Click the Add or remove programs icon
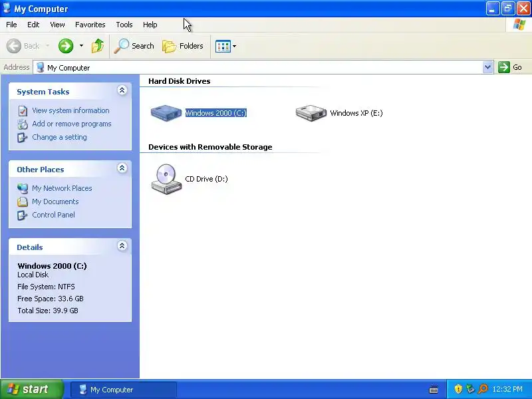This screenshot has width=532, height=399. pos(23,124)
